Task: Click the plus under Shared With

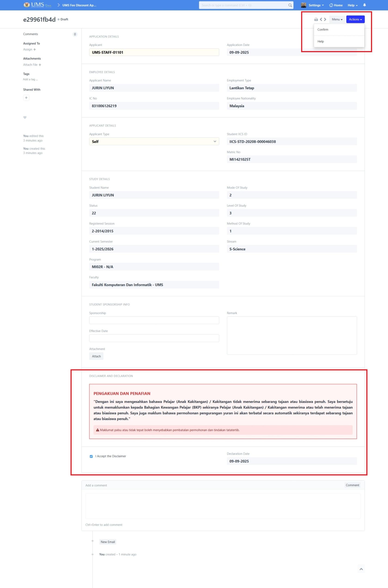Action: (26, 98)
